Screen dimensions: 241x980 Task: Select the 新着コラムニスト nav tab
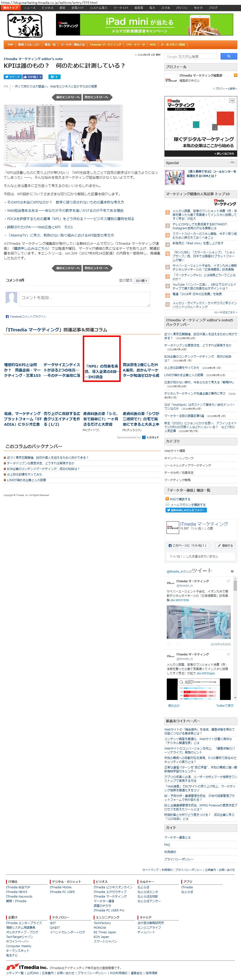click(x=29, y=44)
